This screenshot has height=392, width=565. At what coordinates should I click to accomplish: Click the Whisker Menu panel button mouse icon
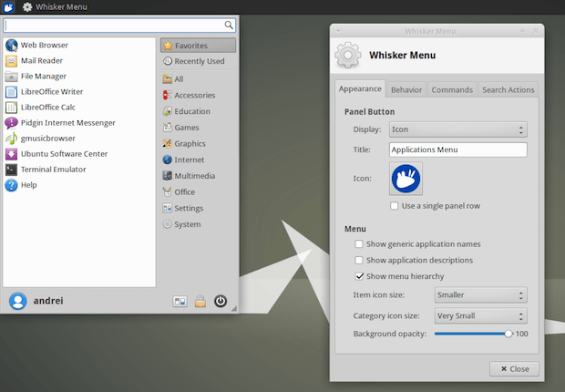(x=8, y=7)
